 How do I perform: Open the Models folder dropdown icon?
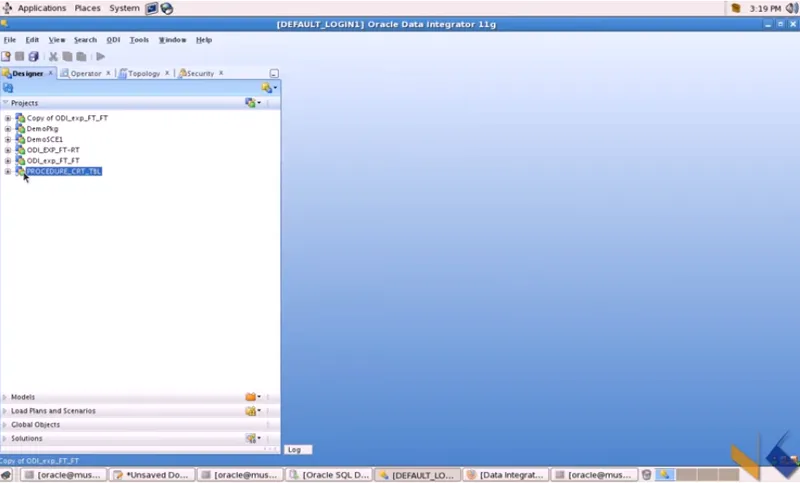[253, 397]
